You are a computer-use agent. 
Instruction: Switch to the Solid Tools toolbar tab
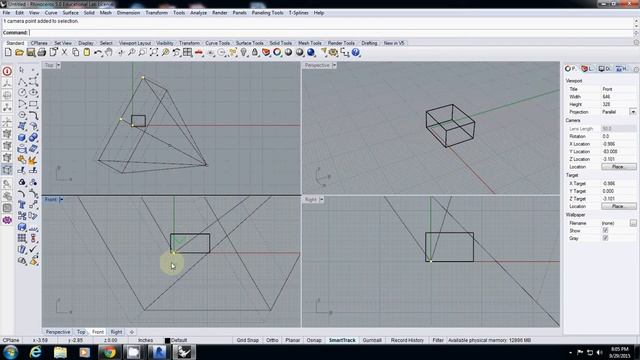click(x=280, y=43)
